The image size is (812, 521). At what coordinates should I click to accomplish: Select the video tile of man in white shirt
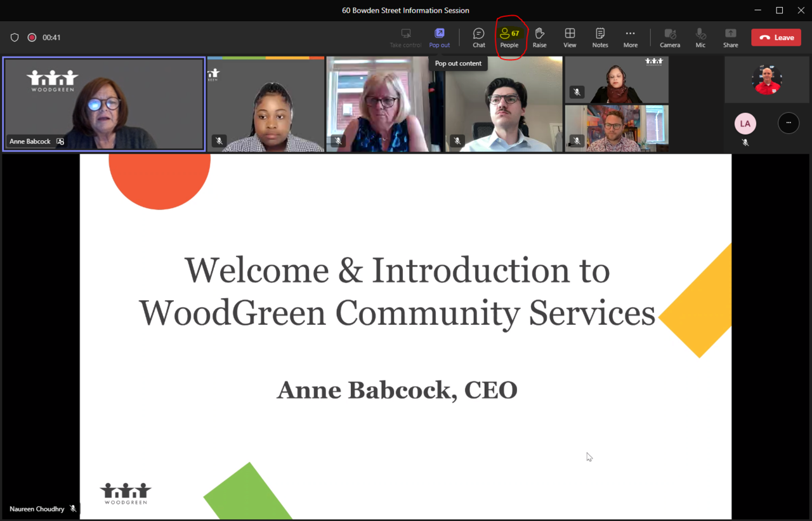(504, 104)
